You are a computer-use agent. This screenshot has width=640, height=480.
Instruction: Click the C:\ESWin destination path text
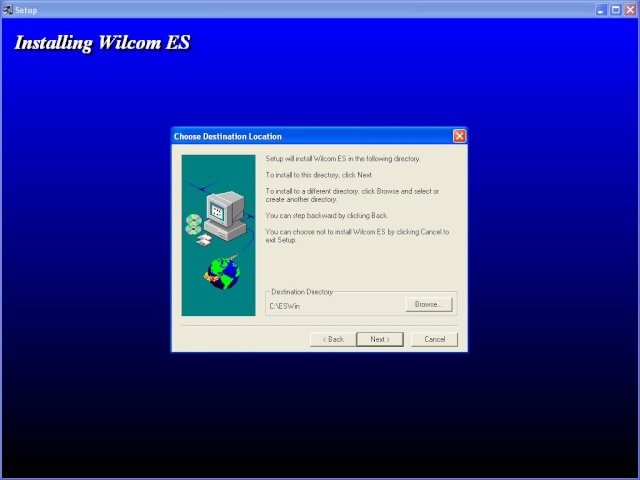[284, 306]
